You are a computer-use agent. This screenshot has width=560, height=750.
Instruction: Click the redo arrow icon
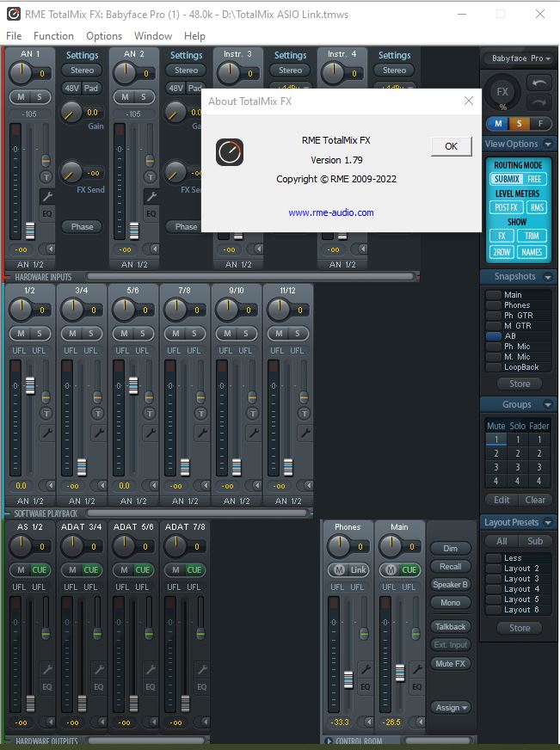(539, 101)
